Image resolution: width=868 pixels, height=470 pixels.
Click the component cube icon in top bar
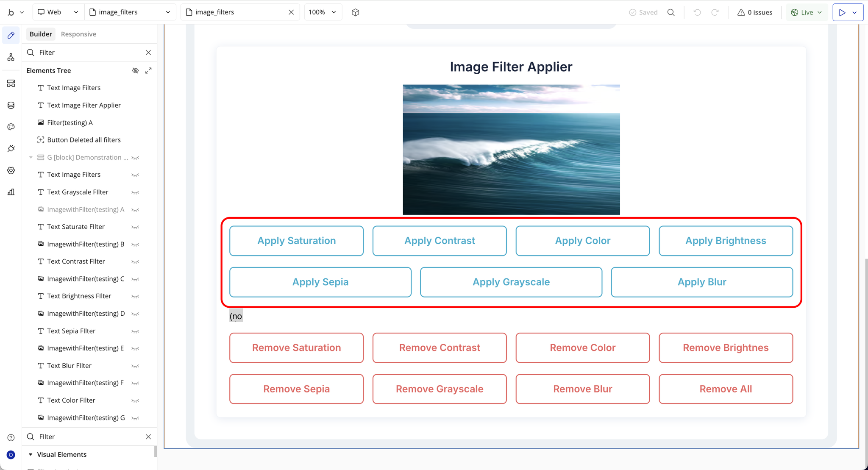pos(355,12)
